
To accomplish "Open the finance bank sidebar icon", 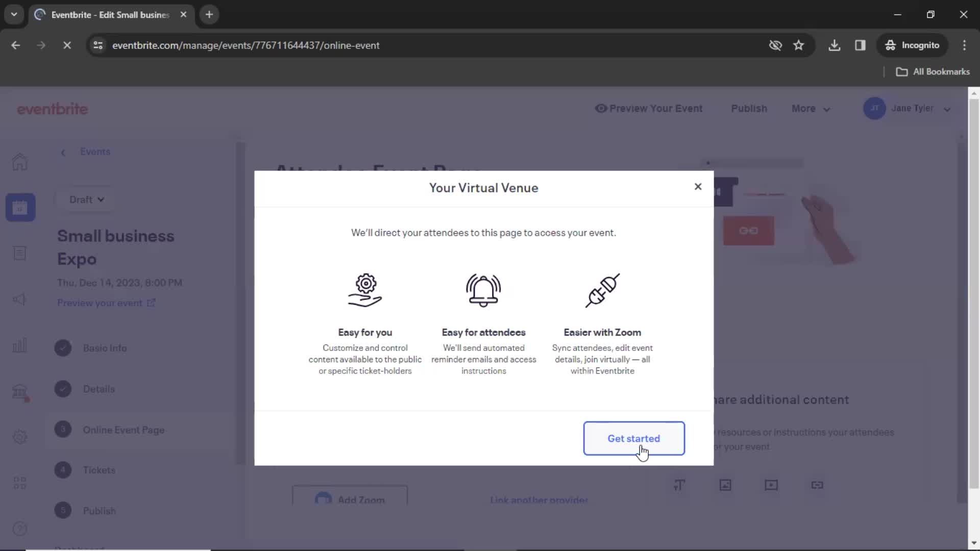I will [x=20, y=391].
